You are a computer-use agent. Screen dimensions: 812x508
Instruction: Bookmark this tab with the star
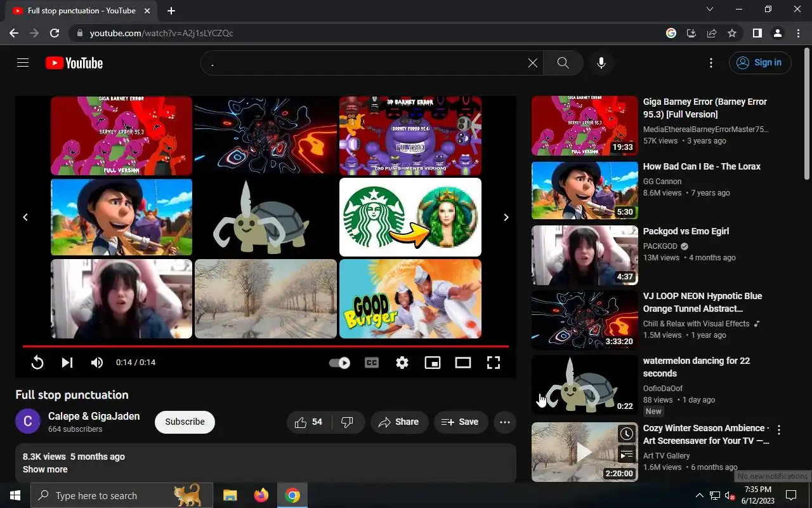pyautogui.click(x=732, y=33)
